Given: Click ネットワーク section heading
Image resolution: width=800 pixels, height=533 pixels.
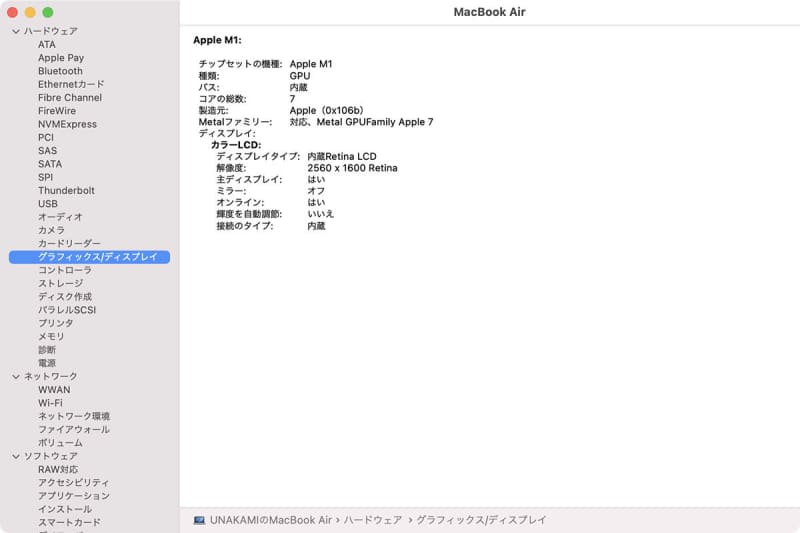Looking at the screenshot, I should [51, 376].
